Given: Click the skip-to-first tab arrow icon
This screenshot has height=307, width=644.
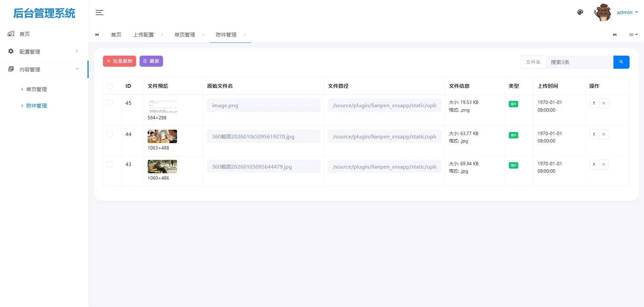Looking at the screenshot, I should tap(97, 35).
